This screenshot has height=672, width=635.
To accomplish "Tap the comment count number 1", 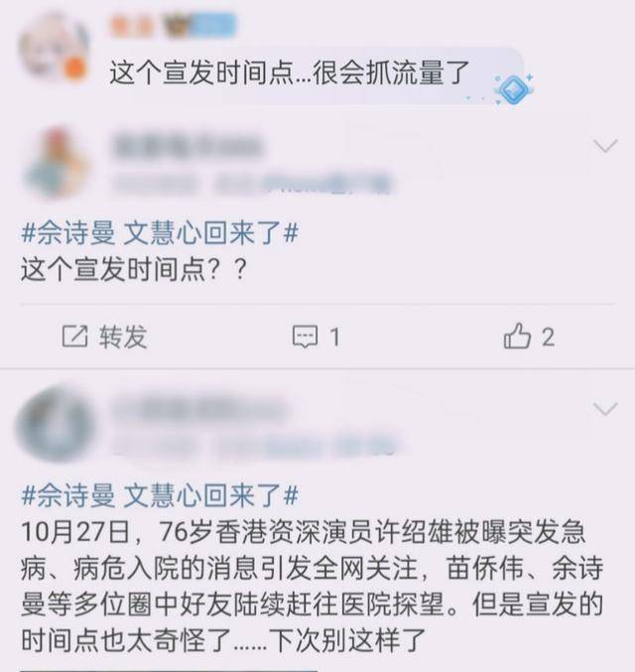I will (335, 336).
